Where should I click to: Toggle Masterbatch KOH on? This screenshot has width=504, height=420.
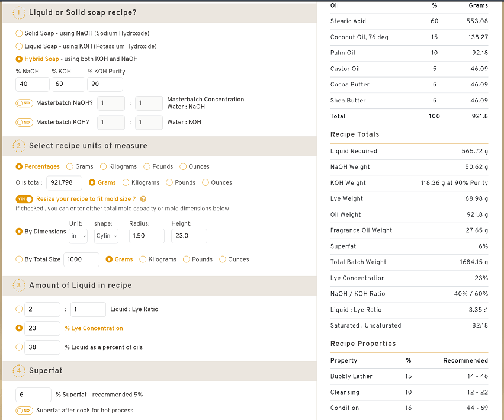[24, 122]
